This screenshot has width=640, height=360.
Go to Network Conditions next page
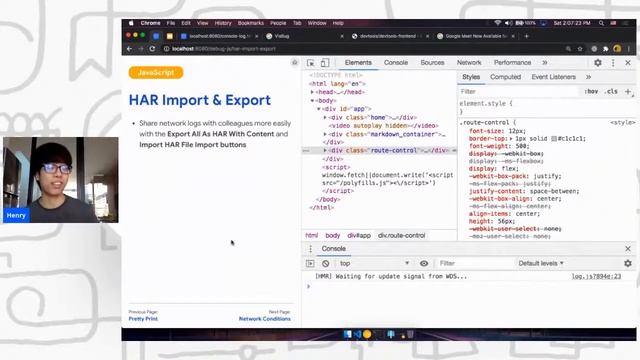265,319
